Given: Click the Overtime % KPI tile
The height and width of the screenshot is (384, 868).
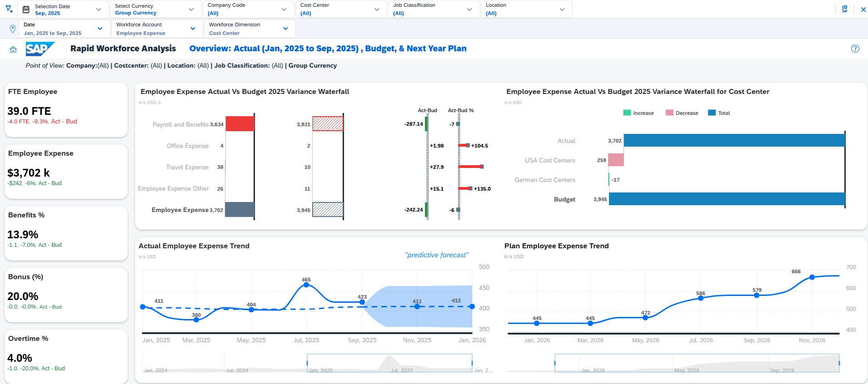Looking at the screenshot, I should [x=66, y=356].
